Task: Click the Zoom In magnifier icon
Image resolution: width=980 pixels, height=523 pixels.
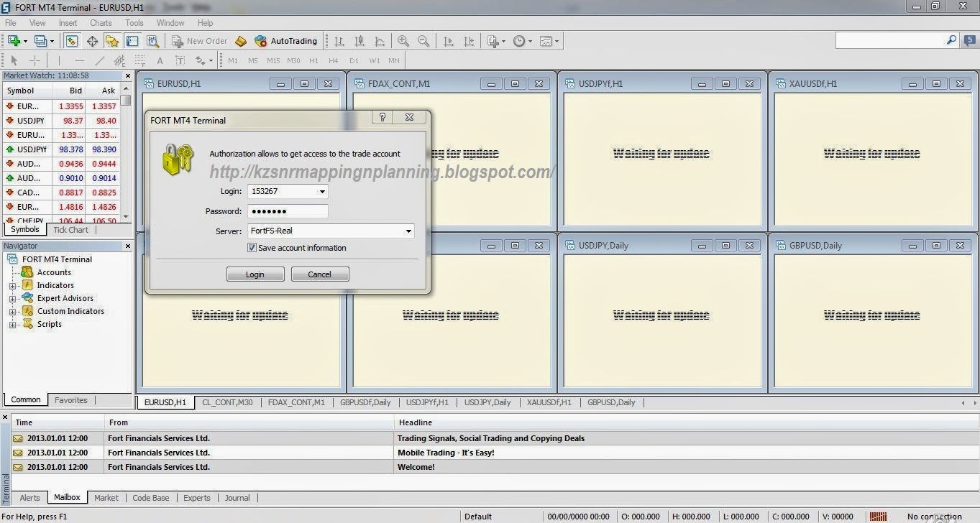Action: (x=403, y=41)
